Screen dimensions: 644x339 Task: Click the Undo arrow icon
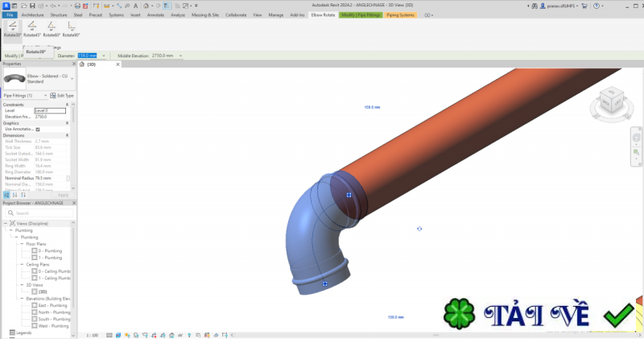53,6
